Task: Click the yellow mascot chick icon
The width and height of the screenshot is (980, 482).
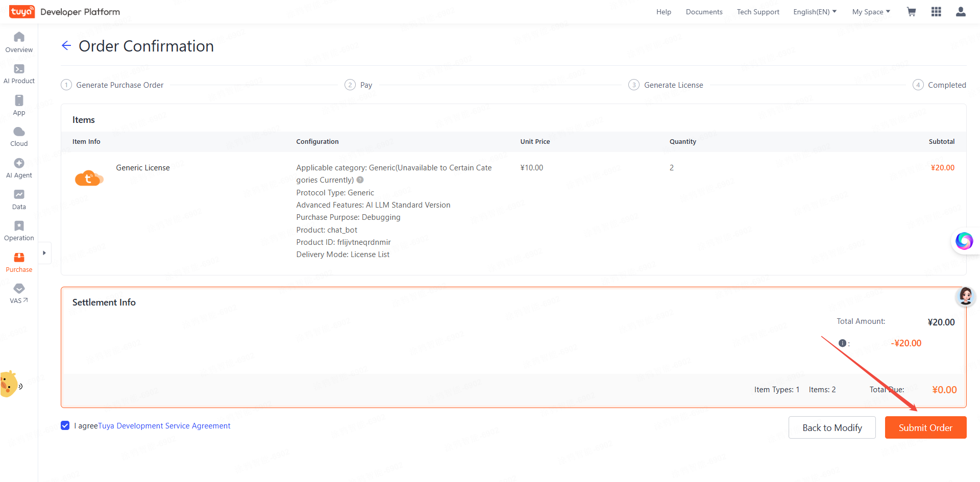Action: (x=9, y=385)
